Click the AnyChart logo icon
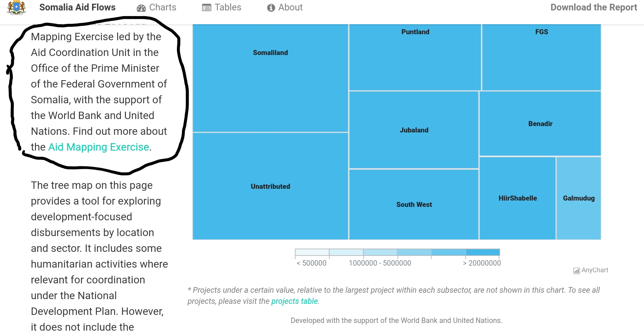This screenshot has width=644, height=332. pos(577,271)
